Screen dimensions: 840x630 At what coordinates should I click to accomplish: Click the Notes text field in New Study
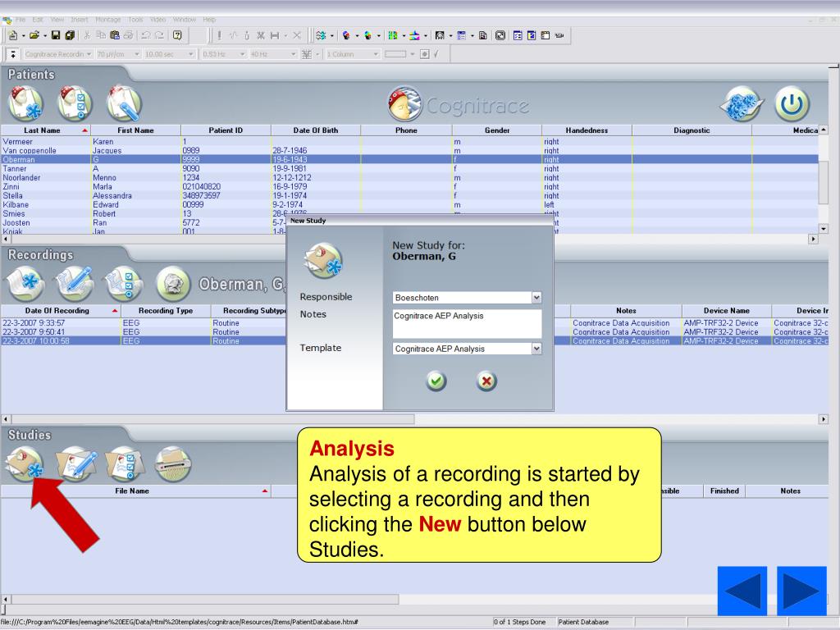coord(467,323)
